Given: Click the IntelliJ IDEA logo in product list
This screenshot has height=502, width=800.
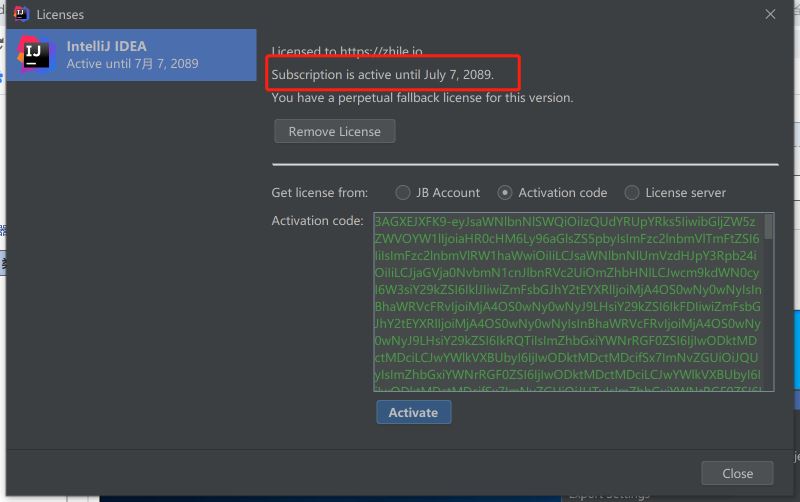Looking at the screenshot, I should click(35, 55).
